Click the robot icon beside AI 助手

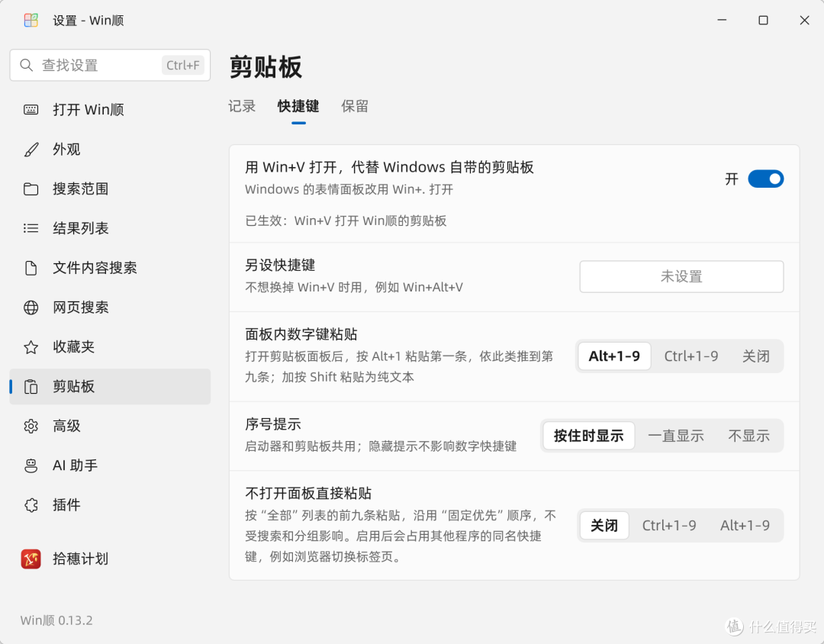31,465
